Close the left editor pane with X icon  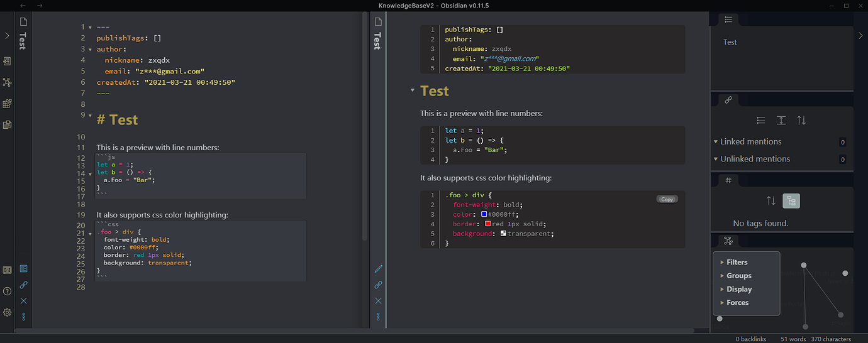23,301
